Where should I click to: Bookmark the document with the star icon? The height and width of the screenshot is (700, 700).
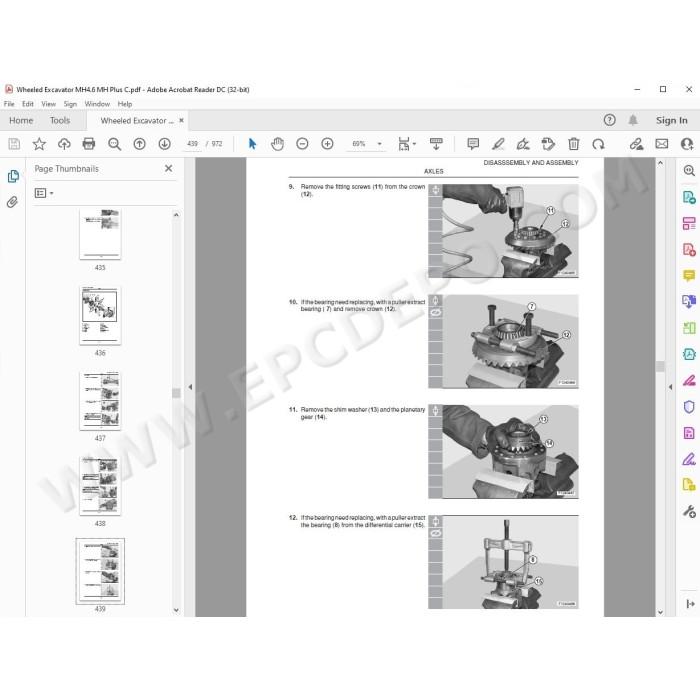pyautogui.click(x=39, y=144)
